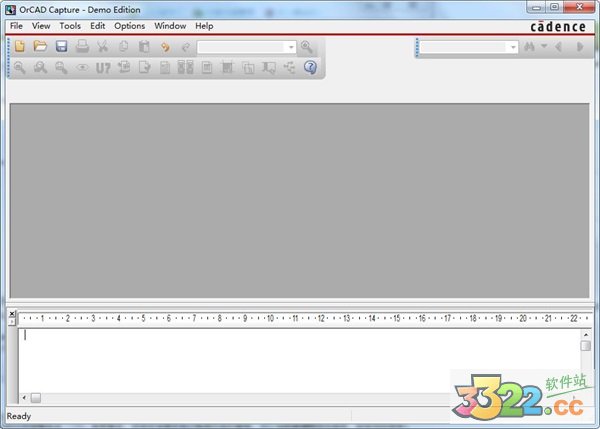Viewport: 600px width, 429px height.
Task: Open the Options menu
Action: pos(129,25)
